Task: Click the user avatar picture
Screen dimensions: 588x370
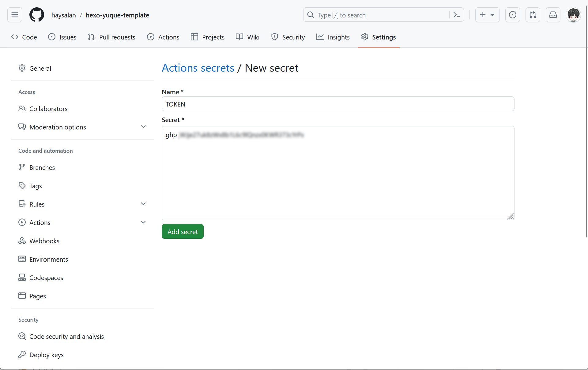Action: tap(573, 15)
